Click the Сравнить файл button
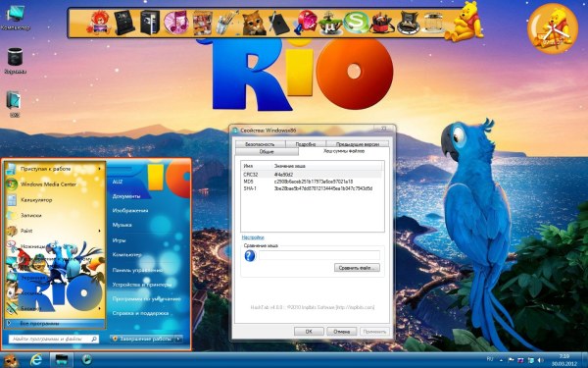This screenshot has height=368, width=588. coord(357,268)
